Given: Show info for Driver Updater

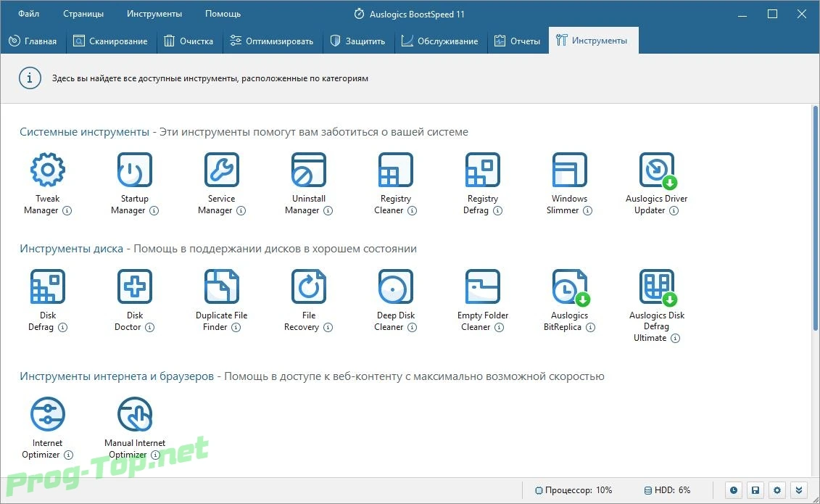Looking at the screenshot, I should click(x=674, y=211).
